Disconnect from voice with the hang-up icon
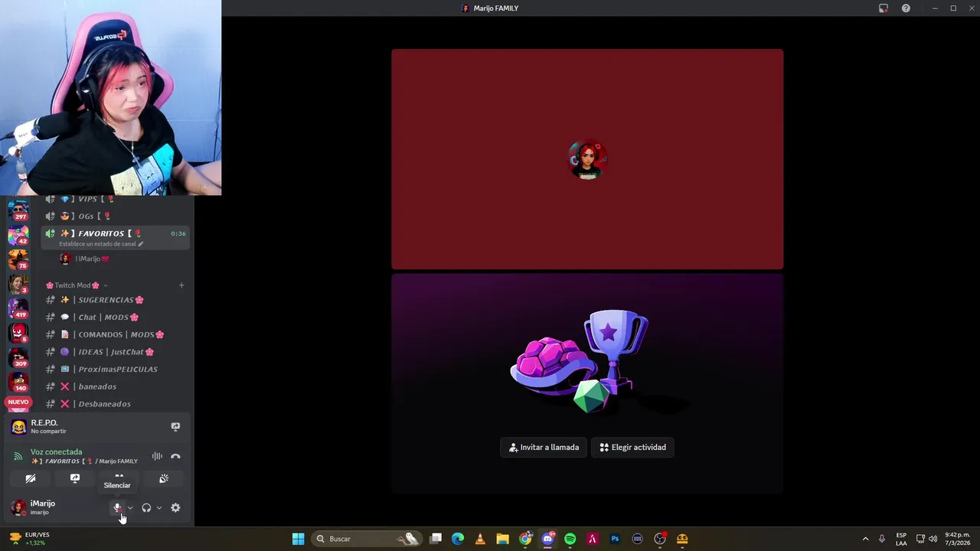The width and height of the screenshot is (980, 551). point(175,456)
